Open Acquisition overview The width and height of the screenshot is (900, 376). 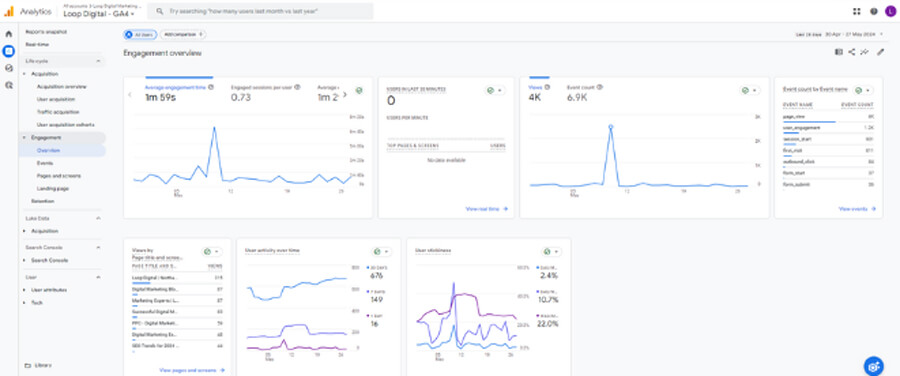click(x=62, y=87)
